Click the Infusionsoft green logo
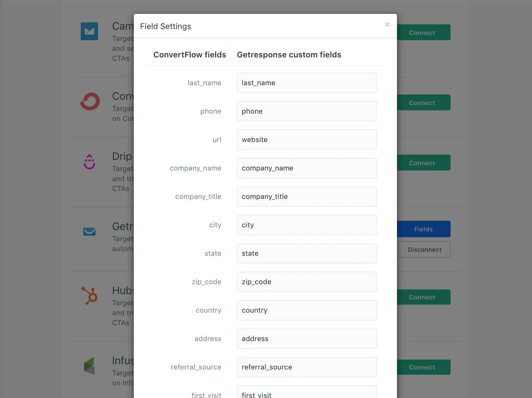 pos(89,366)
